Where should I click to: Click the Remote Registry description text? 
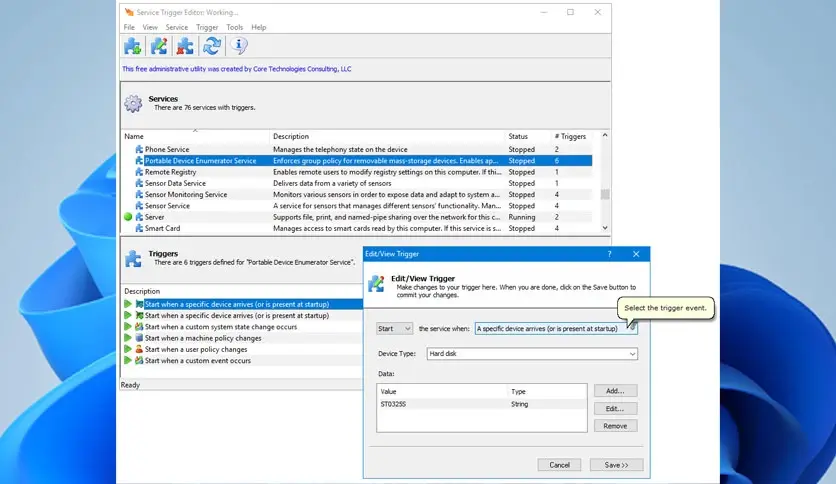(x=387, y=172)
